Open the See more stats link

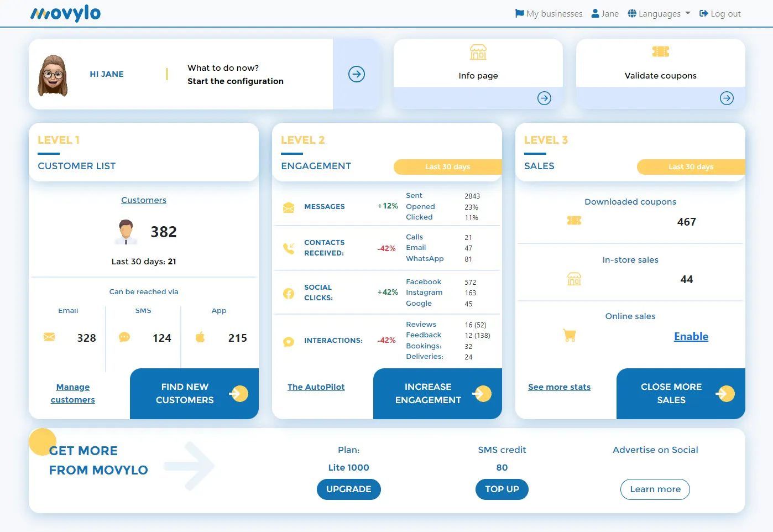click(560, 387)
